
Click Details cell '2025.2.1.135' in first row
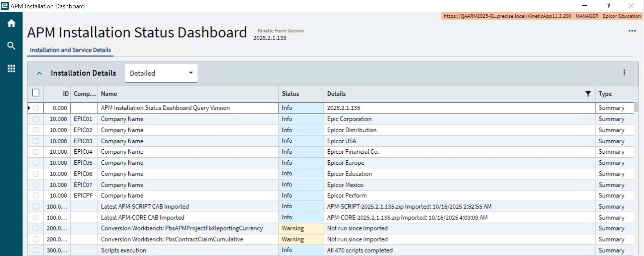[x=459, y=108]
